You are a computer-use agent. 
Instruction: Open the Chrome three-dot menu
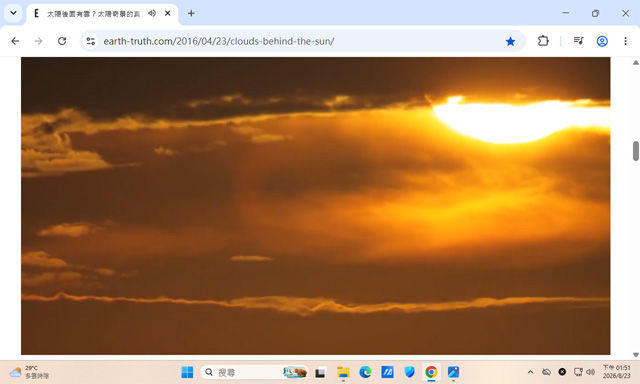click(625, 41)
